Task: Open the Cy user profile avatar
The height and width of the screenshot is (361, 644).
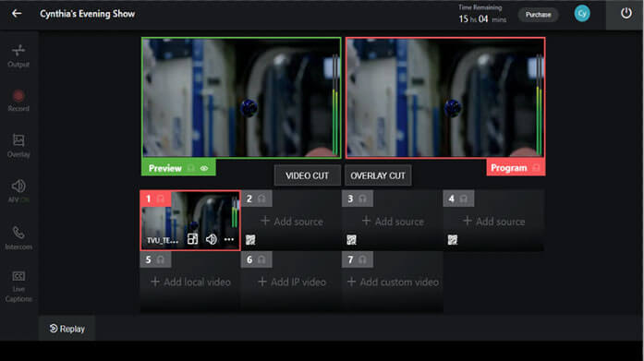Action: coord(581,14)
